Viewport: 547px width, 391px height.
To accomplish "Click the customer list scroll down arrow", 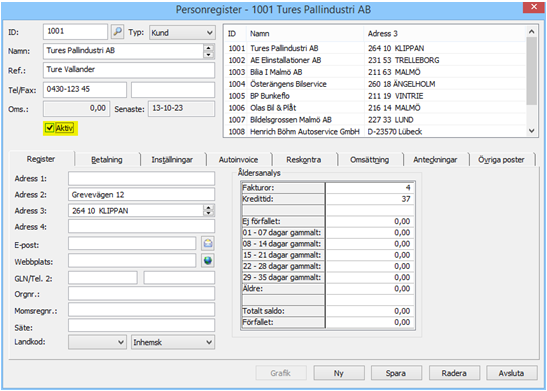I will (531, 131).
